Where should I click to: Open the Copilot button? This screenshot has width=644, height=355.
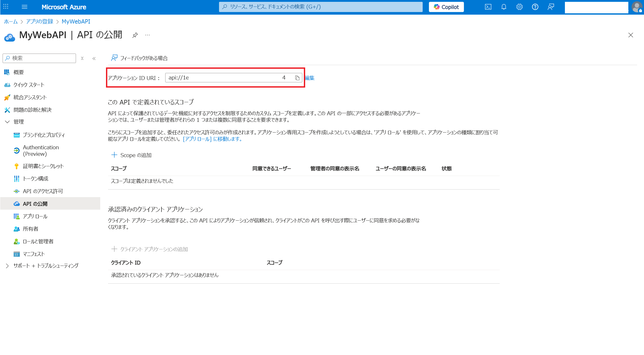point(446,7)
